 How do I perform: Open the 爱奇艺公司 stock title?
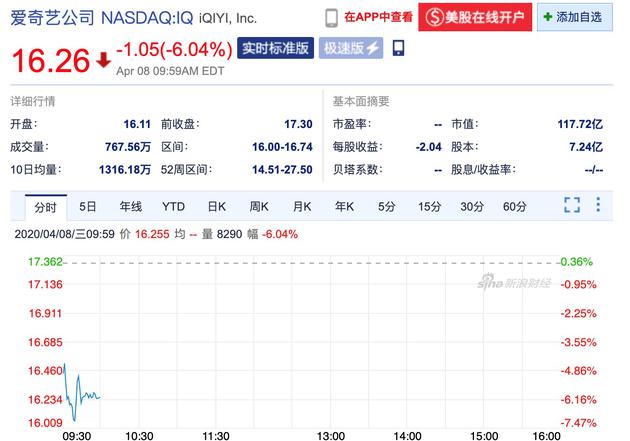[52, 18]
